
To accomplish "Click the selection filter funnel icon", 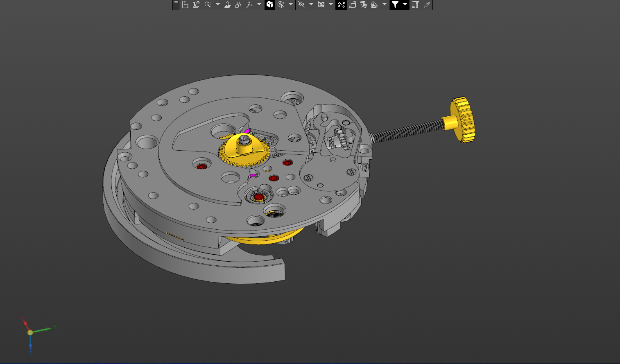I will click(x=395, y=5).
